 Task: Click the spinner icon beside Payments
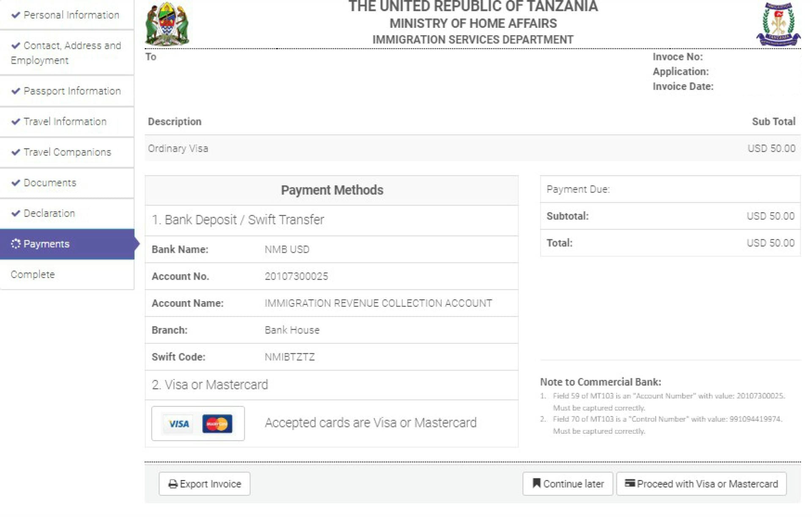16,244
